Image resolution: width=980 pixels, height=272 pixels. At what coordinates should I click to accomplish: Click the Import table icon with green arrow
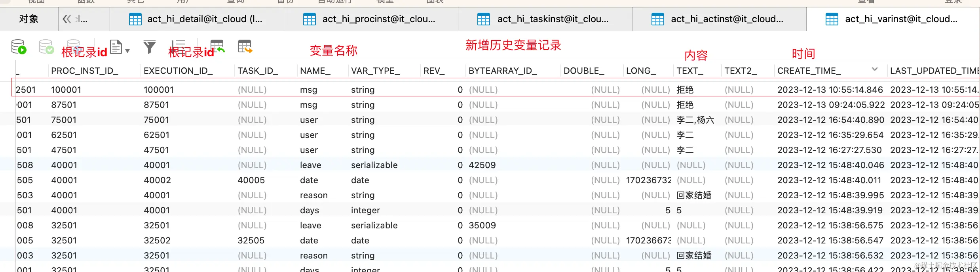click(x=217, y=46)
